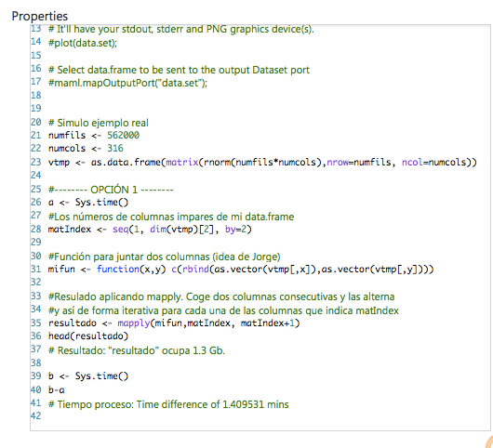This screenshot has width=493, height=448.
Task: Click the Properties panel heading
Action: [40, 16]
